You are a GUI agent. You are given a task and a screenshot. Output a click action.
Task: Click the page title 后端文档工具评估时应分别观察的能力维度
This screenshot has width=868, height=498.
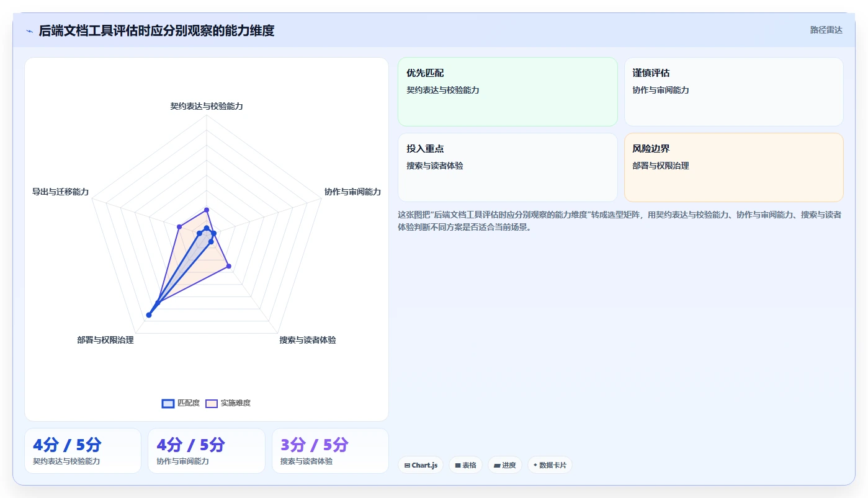click(156, 30)
